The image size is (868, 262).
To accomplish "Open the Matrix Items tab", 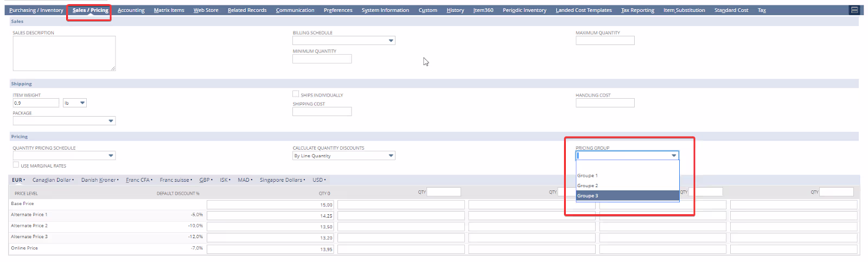I will click(x=169, y=10).
